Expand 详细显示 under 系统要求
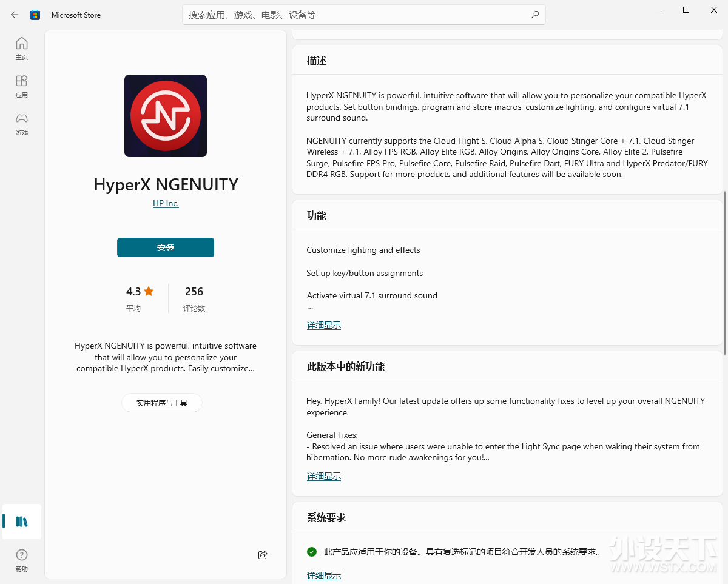The image size is (728, 584). [x=324, y=576]
